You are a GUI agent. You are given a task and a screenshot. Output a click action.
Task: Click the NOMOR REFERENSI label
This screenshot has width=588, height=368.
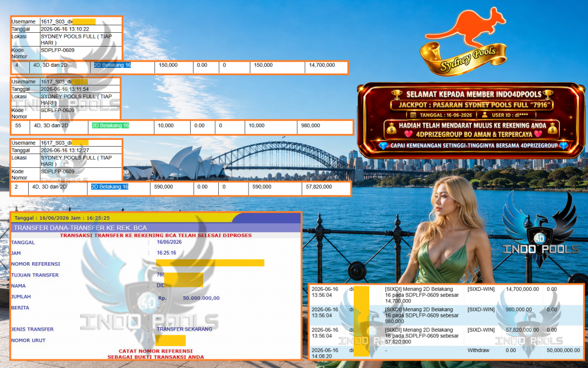coord(36,264)
